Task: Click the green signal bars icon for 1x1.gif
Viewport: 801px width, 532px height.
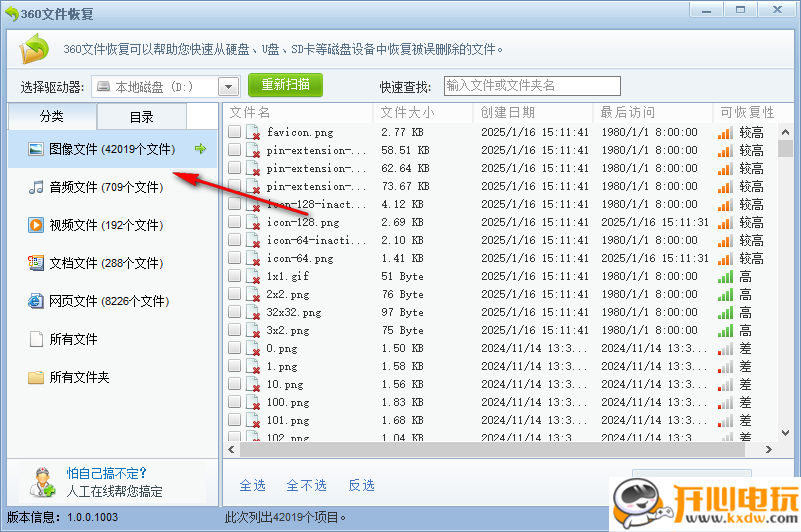Action: [725, 277]
